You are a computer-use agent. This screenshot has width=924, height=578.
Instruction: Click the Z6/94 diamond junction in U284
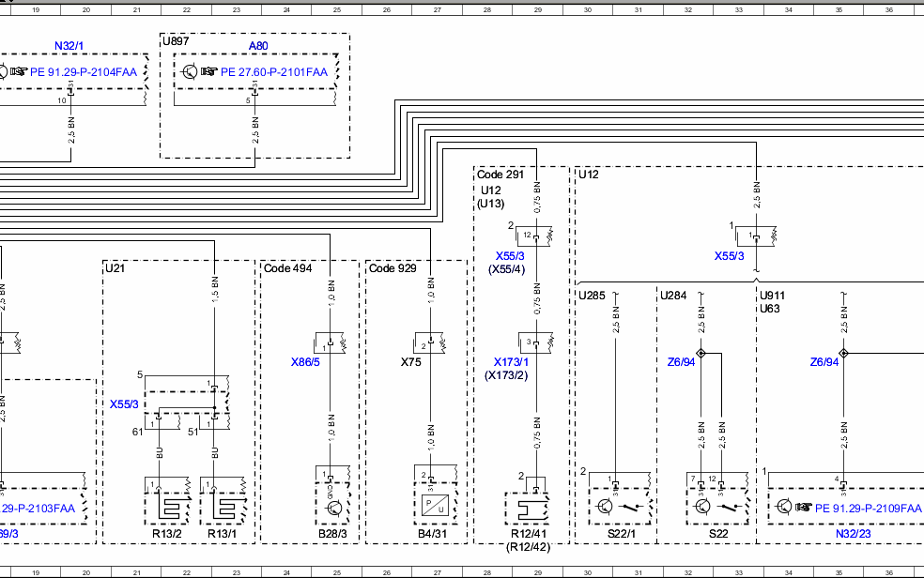pyautogui.click(x=701, y=353)
